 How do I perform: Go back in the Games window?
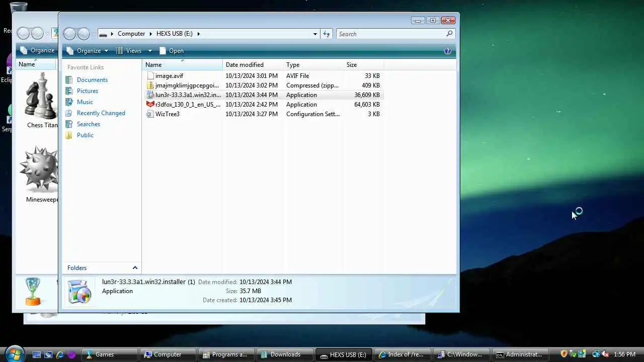23,34
